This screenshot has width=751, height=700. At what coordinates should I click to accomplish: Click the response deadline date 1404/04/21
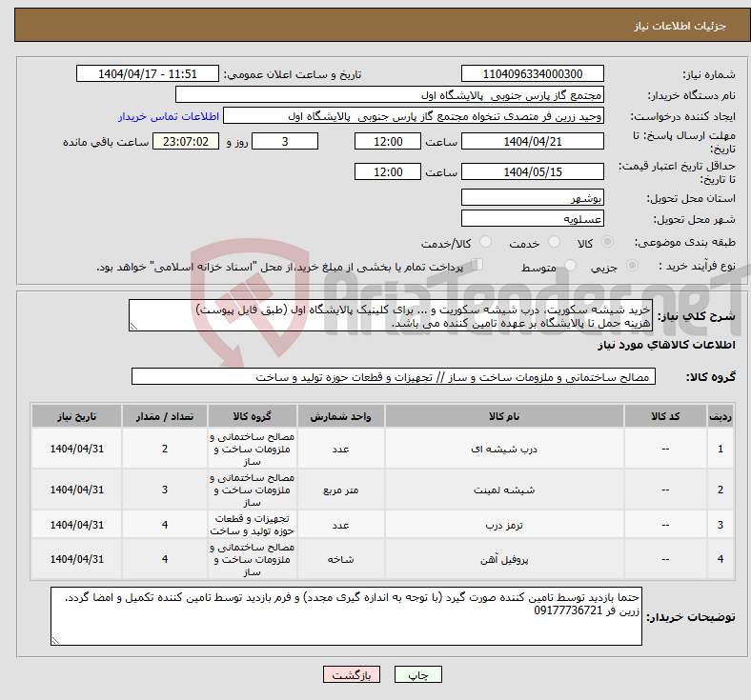click(532, 142)
